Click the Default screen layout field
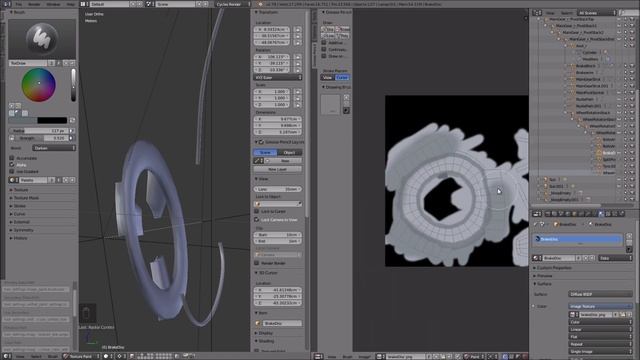Image resolution: width=640 pixels, height=360 pixels. [108, 4]
